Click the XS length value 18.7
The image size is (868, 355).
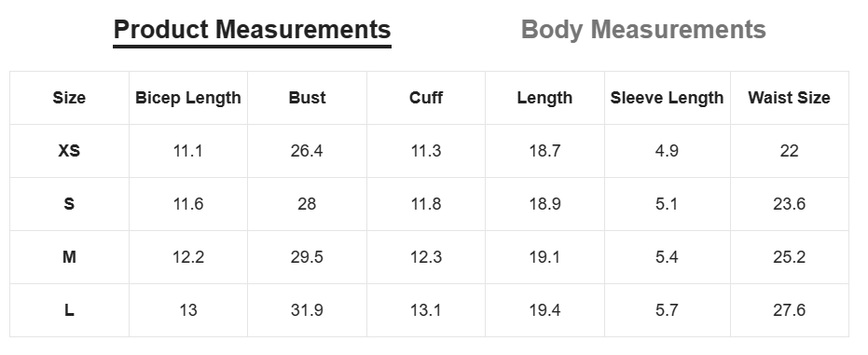pyautogui.click(x=544, y=151)
